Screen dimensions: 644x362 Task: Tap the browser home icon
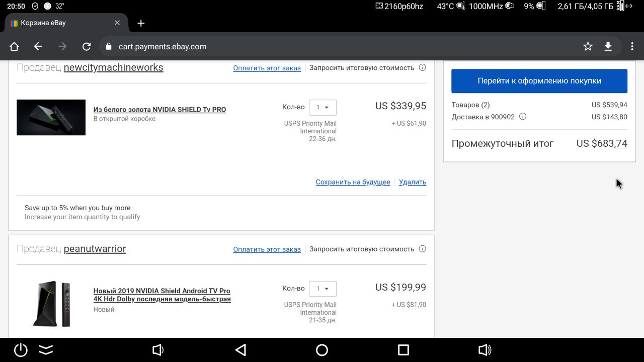(14, 46)
